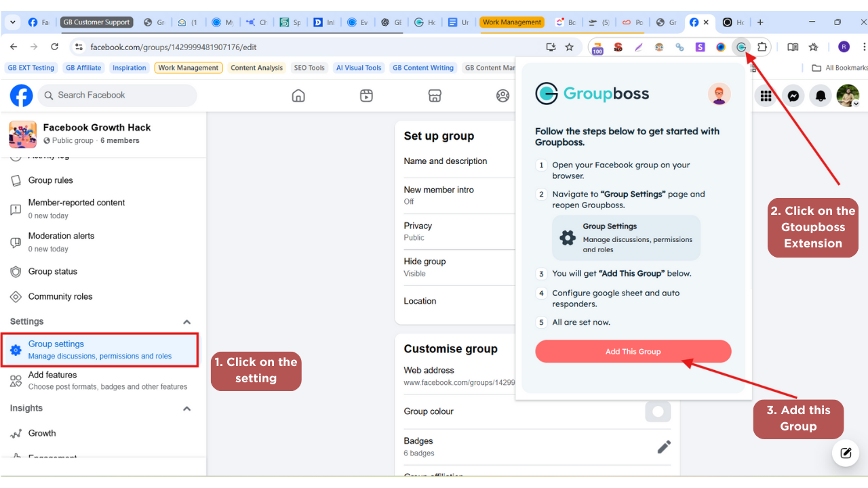Open the notifications bell
Screen dimensions: 868x488
tap(821, 96)
